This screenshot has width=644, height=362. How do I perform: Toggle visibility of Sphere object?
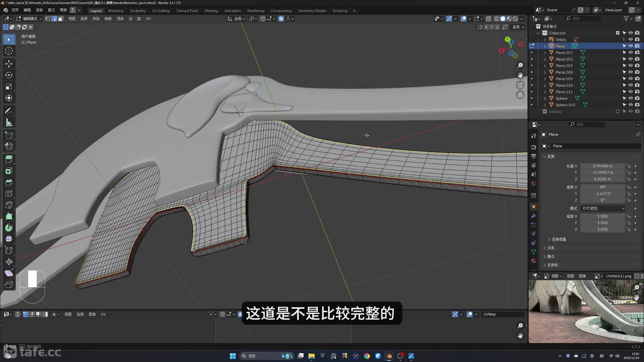tap(631, 98)
